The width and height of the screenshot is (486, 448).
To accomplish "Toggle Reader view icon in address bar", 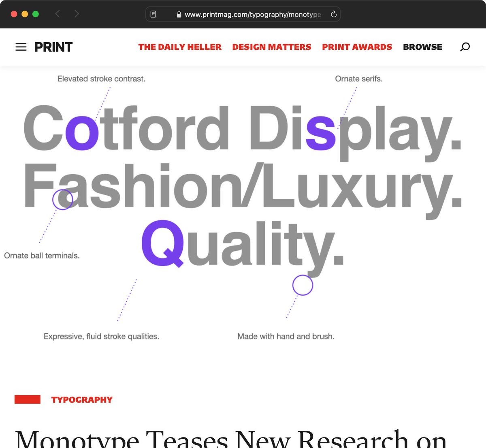I will [x=153, y=14].
